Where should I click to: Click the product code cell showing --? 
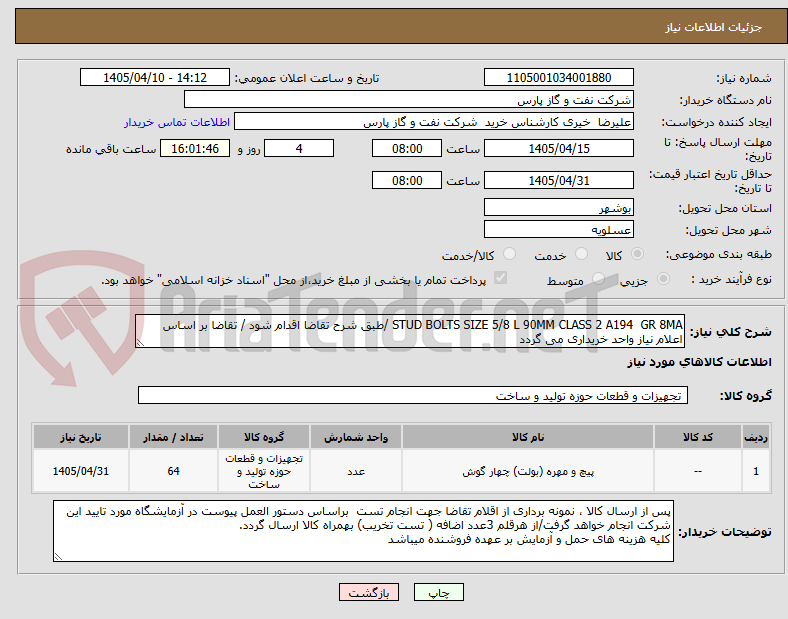click(698, 471)
